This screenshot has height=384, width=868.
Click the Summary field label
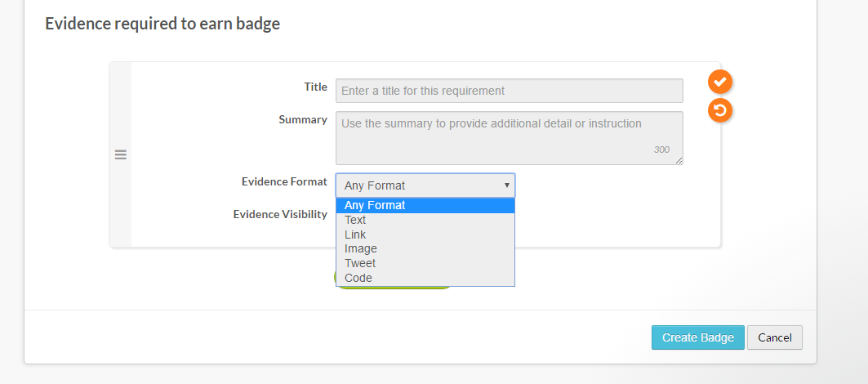(x=303, y=119)
